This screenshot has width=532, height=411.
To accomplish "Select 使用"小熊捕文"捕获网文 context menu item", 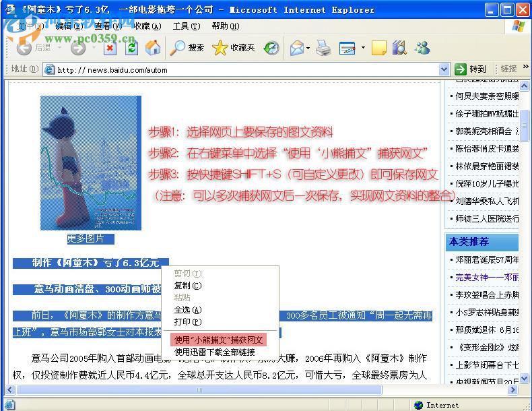I will (x=219, y=340).
